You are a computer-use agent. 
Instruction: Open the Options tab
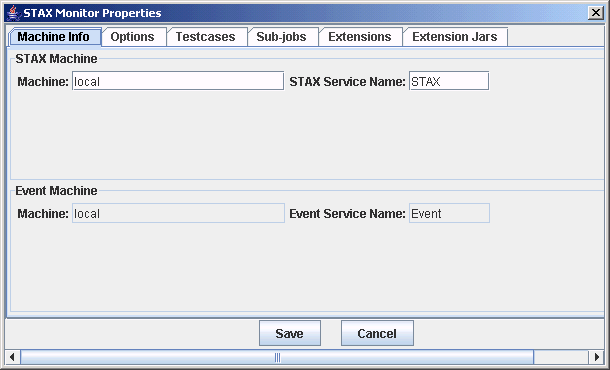pyautogui.click(x=134, y=37)
